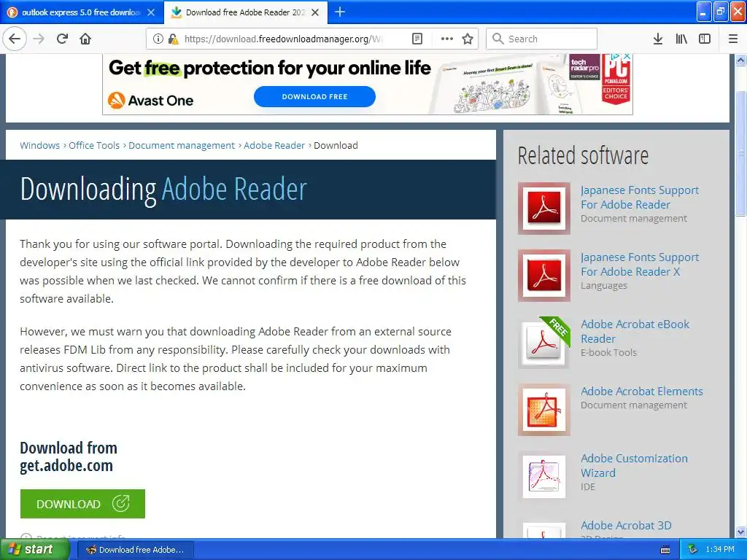Toggle the sidebar panel icon
This screenshot has width=747, height=560.
coord(705,39)
